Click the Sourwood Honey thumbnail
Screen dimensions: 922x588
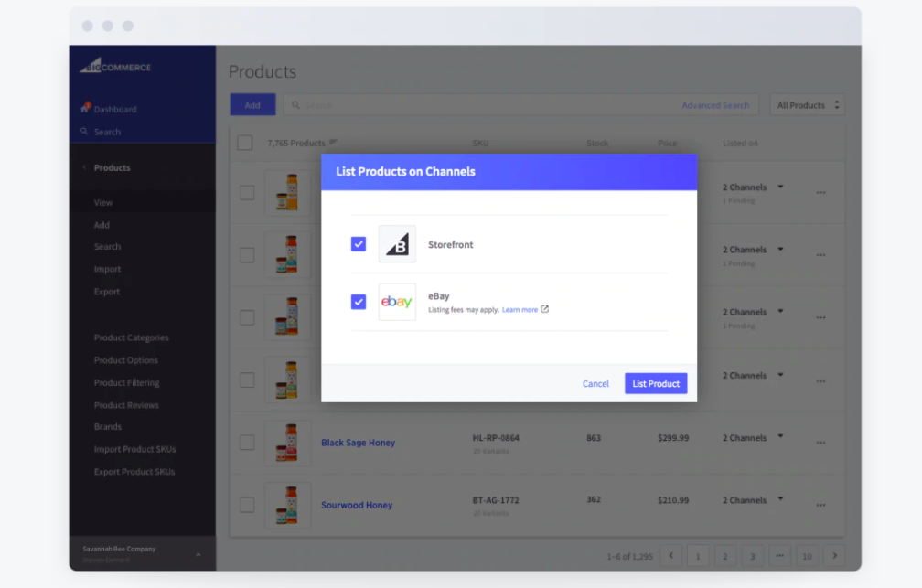(x=287, y=505)
